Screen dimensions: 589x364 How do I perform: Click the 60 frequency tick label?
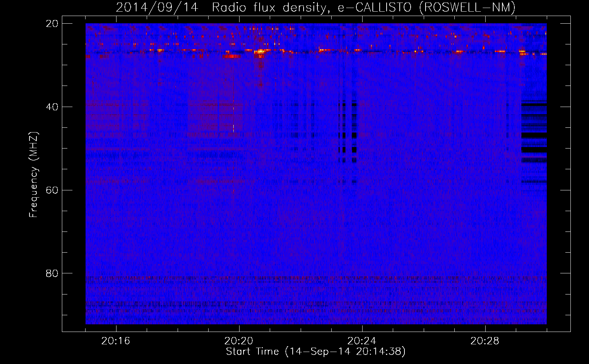pos(52,190)
